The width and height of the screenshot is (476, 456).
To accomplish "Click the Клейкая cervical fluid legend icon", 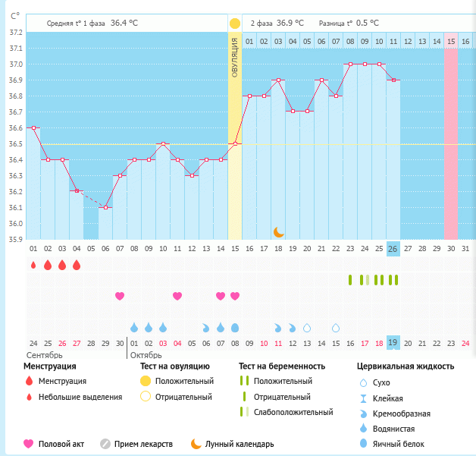I will tap(362, 398).
